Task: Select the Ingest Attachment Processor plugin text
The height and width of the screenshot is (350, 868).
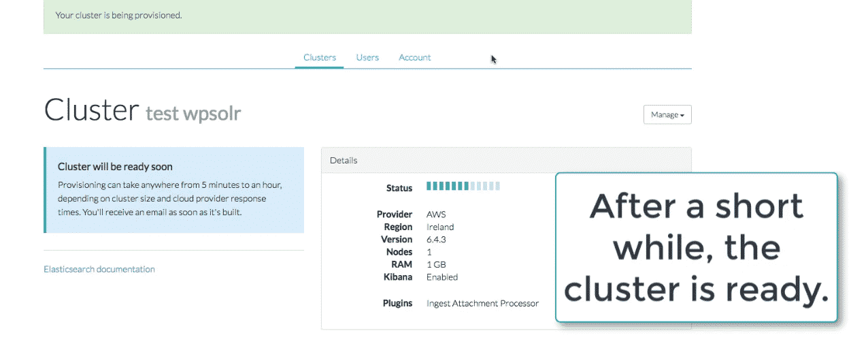Action: 482,303
